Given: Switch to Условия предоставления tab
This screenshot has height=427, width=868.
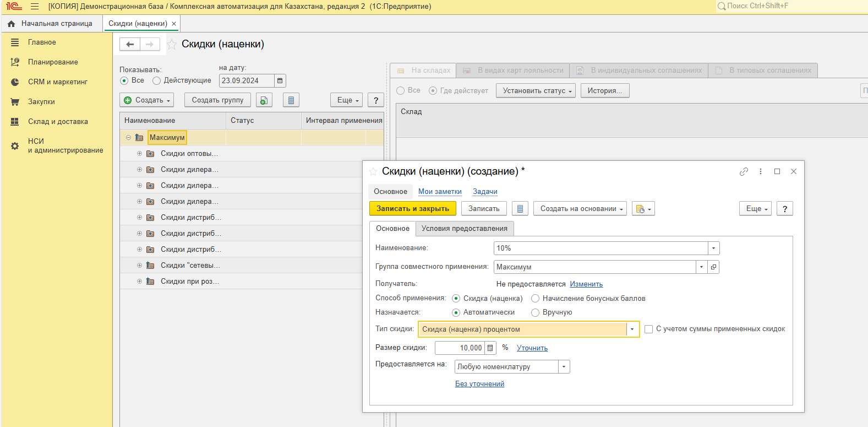Looking at the screenshot, I should pos(464,229).
